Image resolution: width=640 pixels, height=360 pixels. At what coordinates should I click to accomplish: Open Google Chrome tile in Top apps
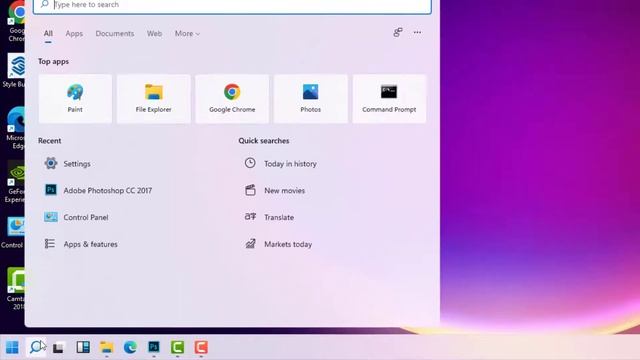(232, 99)
